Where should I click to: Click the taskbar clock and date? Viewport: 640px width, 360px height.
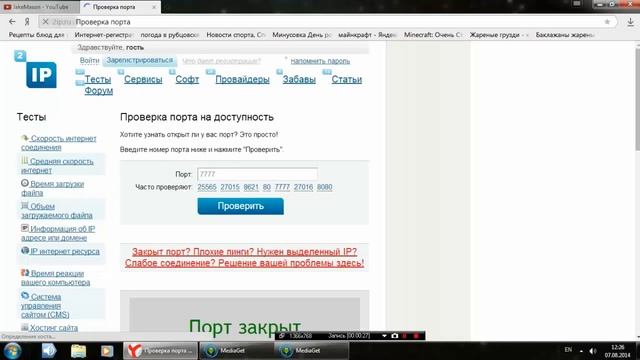coord(618,351)
